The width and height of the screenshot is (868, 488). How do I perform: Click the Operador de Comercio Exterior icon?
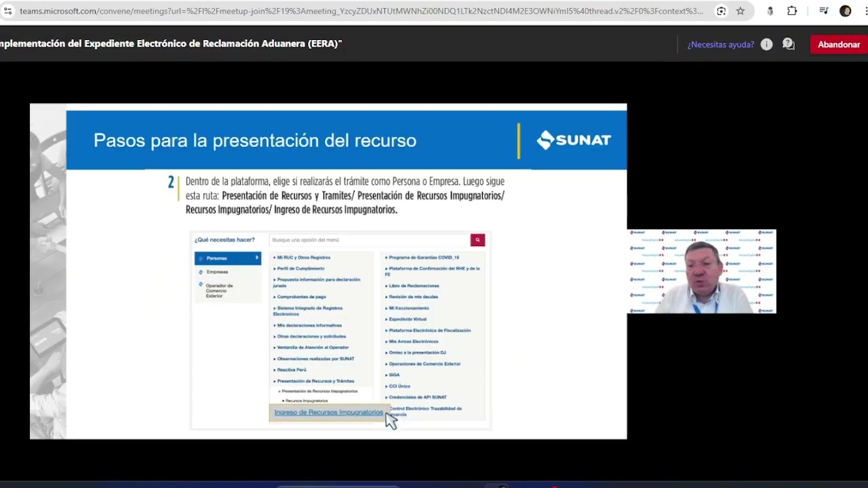[x=201, y=285]
